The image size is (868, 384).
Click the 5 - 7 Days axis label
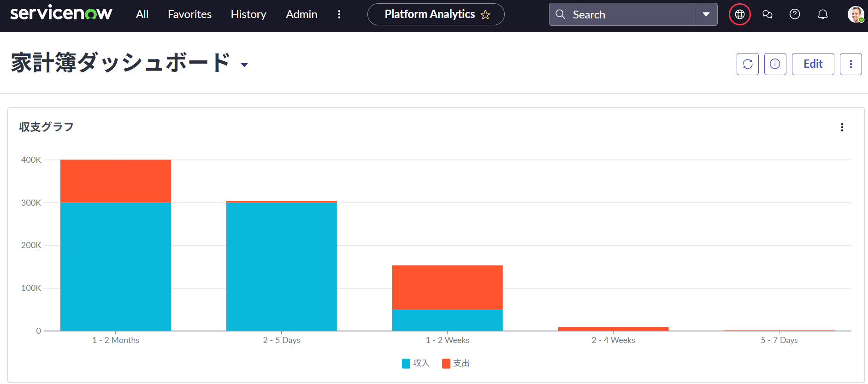pos(779,340)
